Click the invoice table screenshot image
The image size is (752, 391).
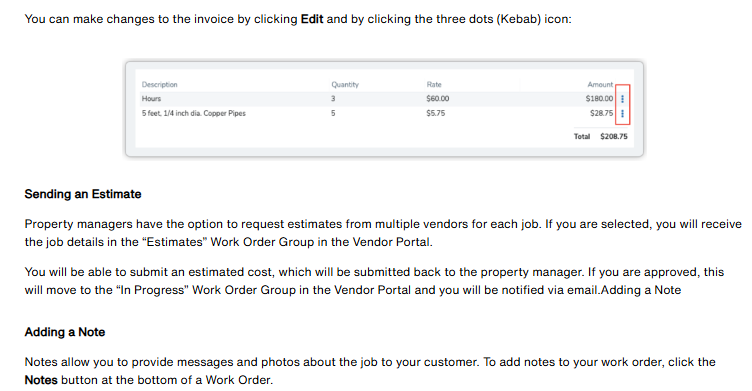[384, 108]
